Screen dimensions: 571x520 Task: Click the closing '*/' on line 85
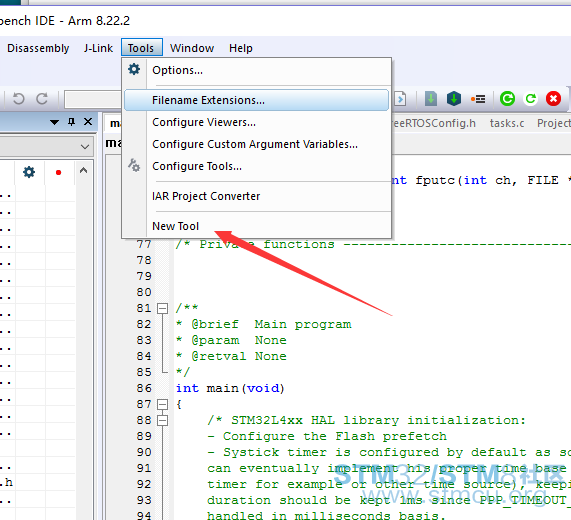click(182, 372)
